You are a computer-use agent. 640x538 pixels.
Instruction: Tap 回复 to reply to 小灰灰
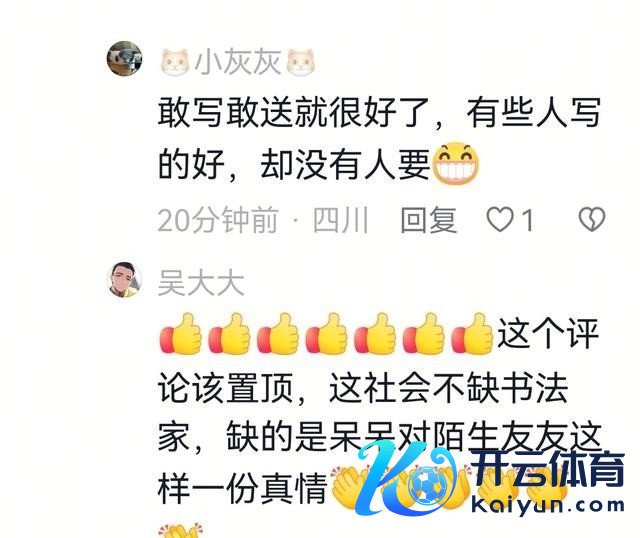[x=429, y=220]
